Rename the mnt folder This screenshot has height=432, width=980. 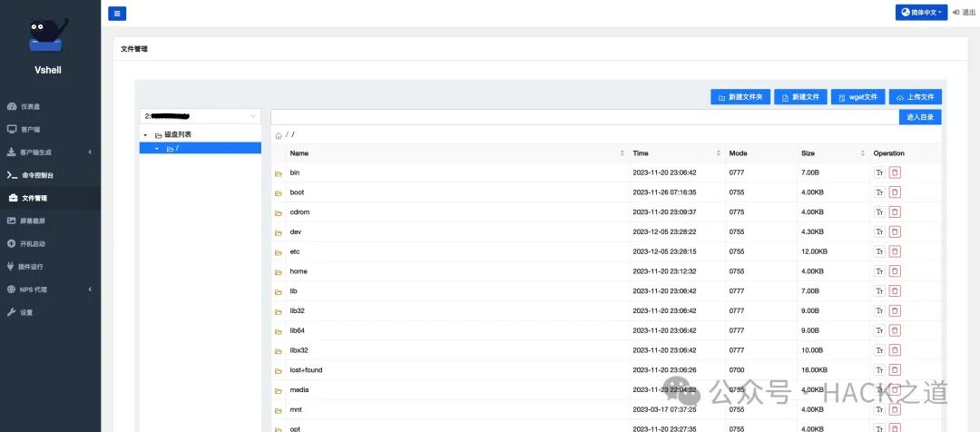tap(879, 409)
